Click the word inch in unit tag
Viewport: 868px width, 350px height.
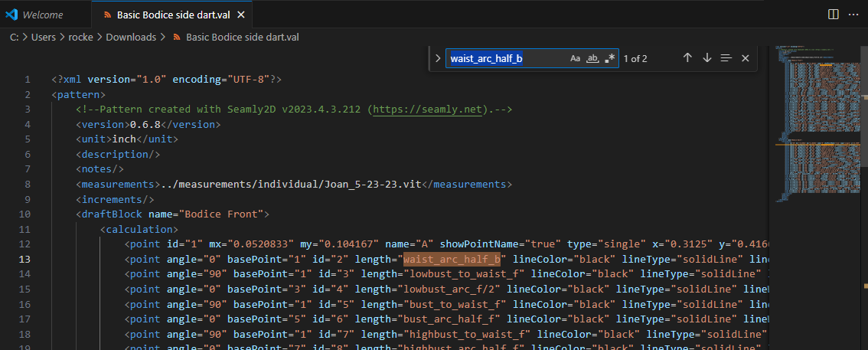(x=124, y=139)
